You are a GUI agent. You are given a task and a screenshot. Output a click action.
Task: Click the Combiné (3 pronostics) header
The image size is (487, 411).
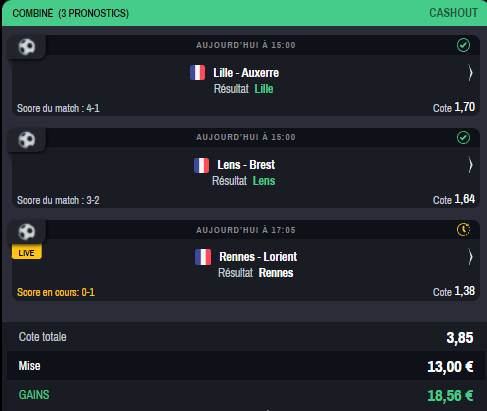71,13
